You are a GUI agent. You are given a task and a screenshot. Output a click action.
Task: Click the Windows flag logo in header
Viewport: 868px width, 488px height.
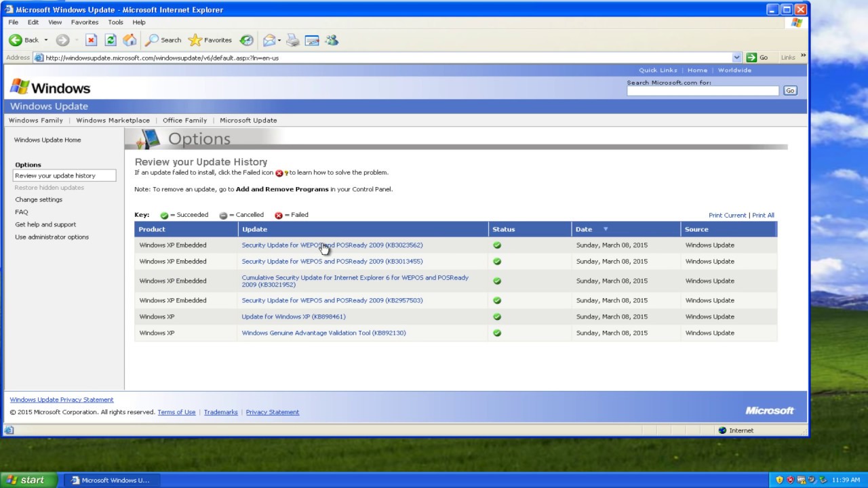coord(20,87)
